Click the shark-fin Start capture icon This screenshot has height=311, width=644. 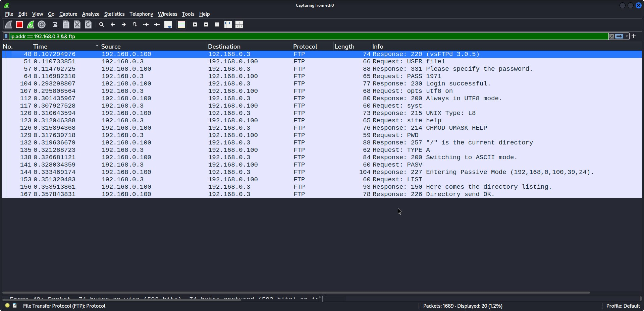click(8, 24)
